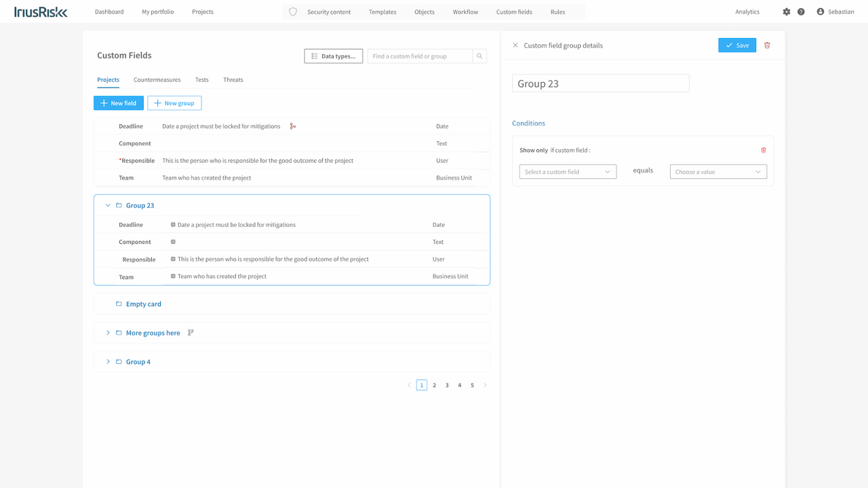Click the Conditions heading
Image resolution: width=868 pixels, height=488 pixels.
point(528,123)
